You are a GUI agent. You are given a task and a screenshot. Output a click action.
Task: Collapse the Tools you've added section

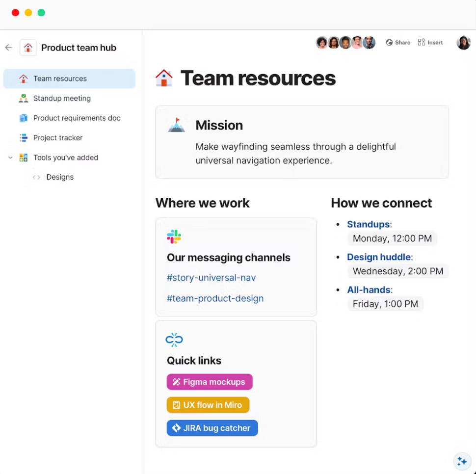(10, 158)
